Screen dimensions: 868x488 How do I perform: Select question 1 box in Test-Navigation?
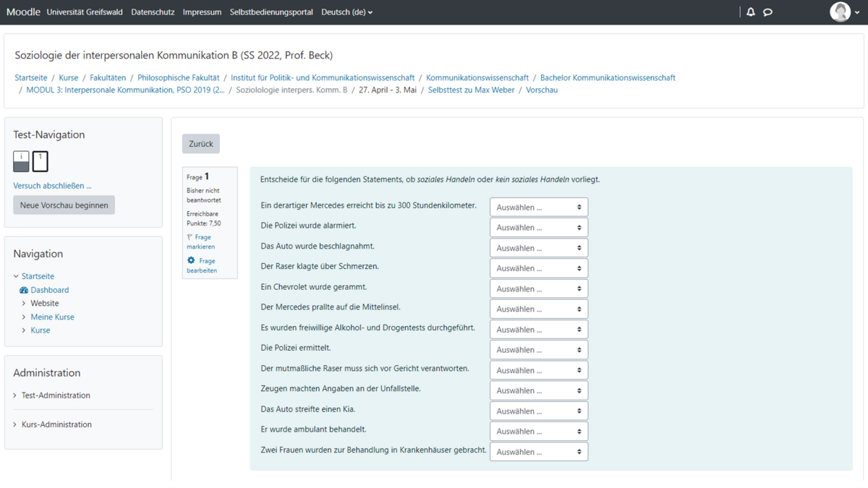click(x=41, y=161)
